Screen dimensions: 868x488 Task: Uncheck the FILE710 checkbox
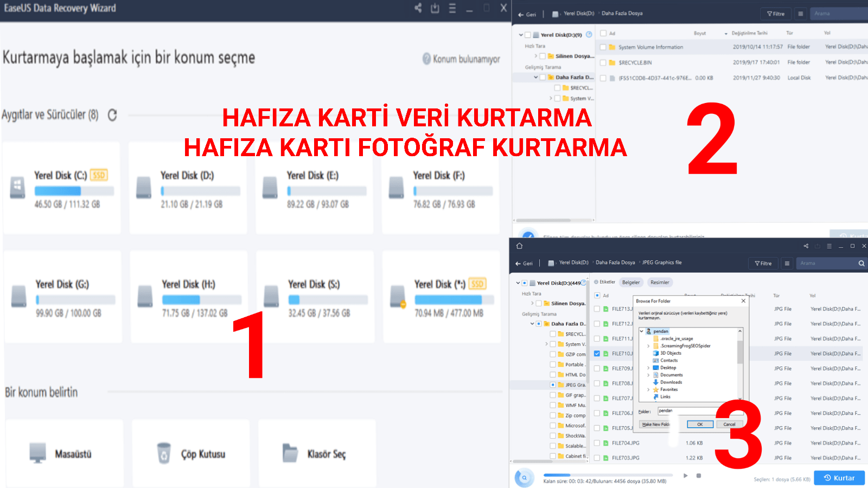(x=597, y=354)
